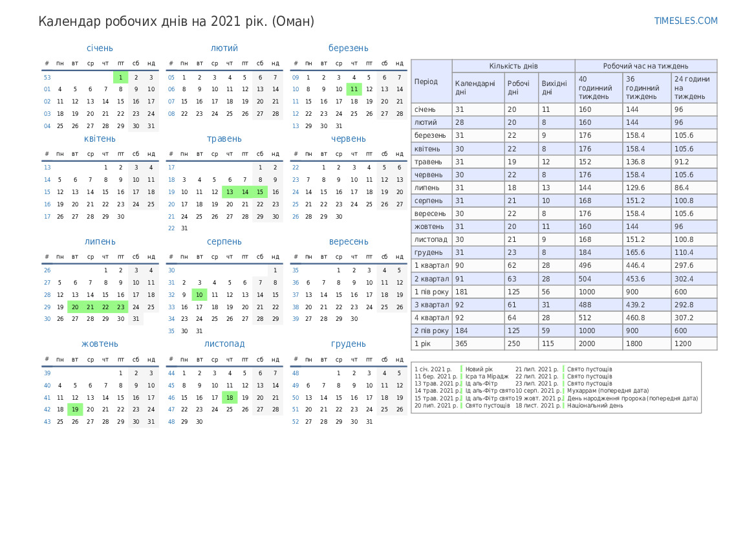Select the 'грудень' month heading above its calendar
Viewport: 756px width, 535px height.
(x=348, y=344)
